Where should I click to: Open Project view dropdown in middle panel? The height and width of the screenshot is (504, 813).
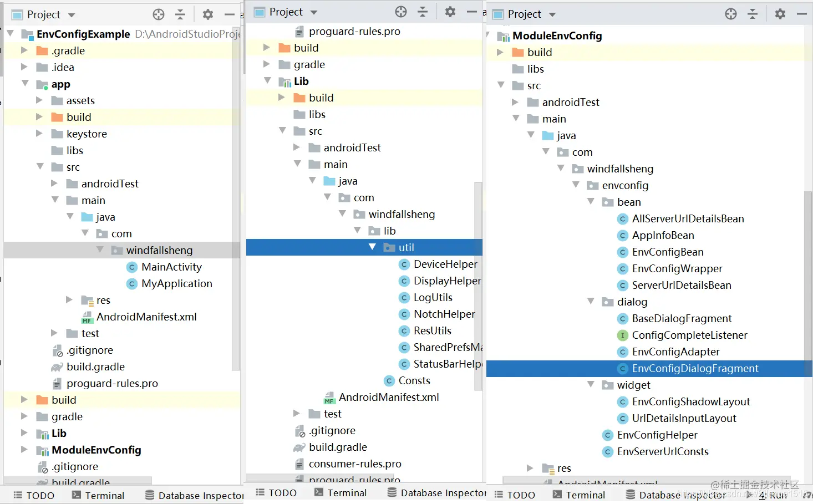(314, 12)
